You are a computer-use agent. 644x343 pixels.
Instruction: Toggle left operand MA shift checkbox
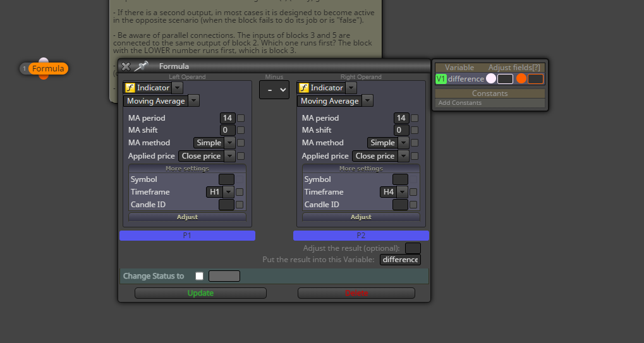pos(241,130)
